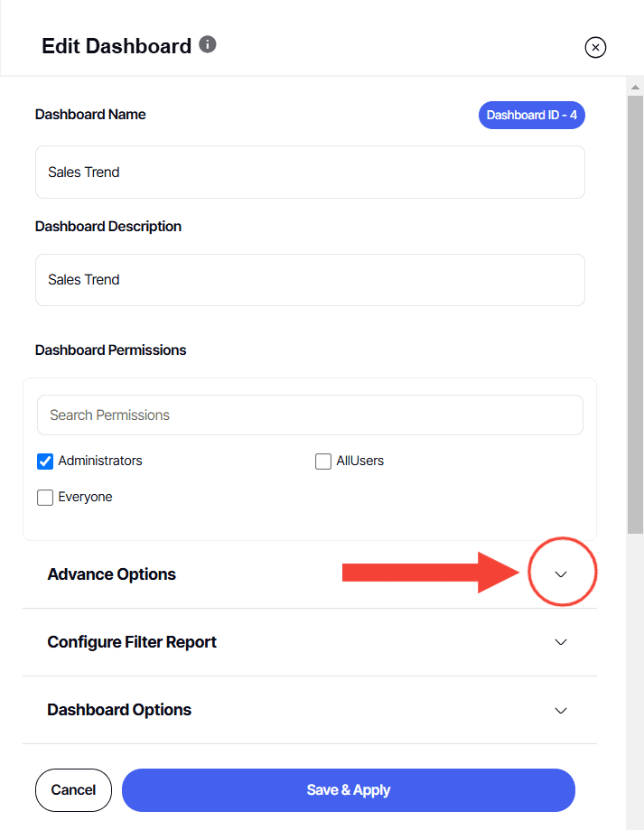Click the chevron icon on Dashboard Options row
644x830 pixels.
click(x=561, y=711)
